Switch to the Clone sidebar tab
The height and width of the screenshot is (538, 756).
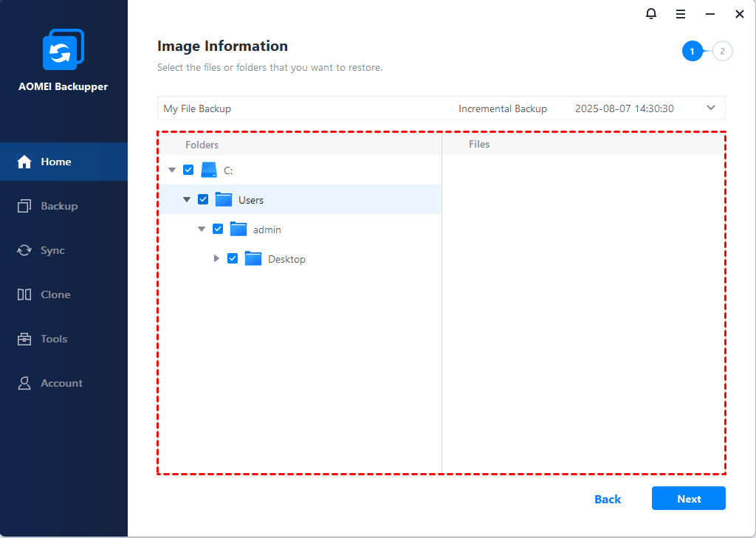point(55,294)
